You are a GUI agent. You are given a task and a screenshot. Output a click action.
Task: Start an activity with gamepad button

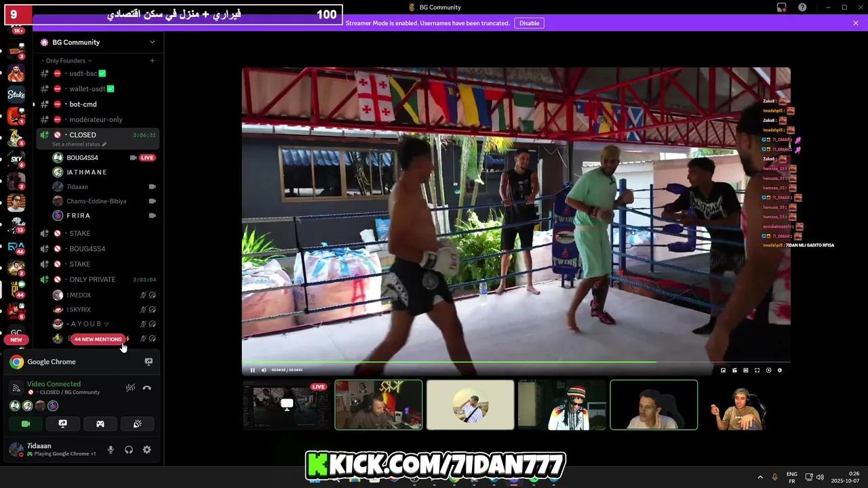pos(100,424)
